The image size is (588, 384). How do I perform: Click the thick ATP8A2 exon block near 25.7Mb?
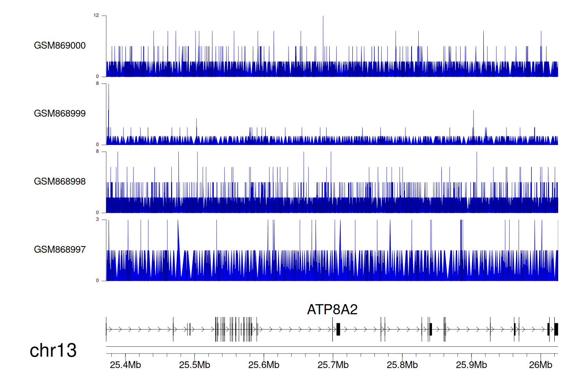point(338,330)
